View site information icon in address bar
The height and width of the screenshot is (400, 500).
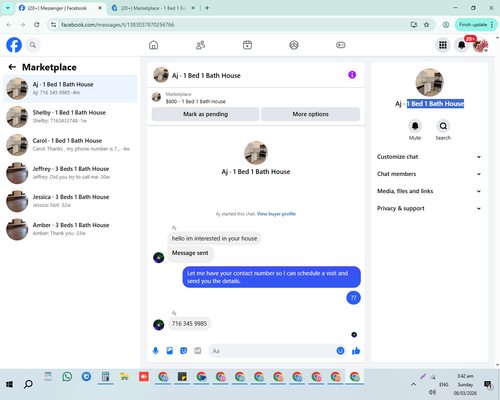pos(53,25)
